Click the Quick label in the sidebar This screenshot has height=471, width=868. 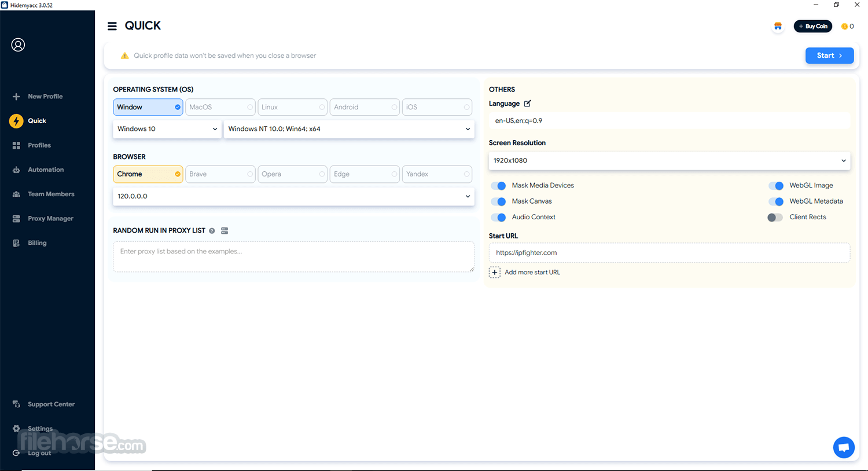coord(37,121)
